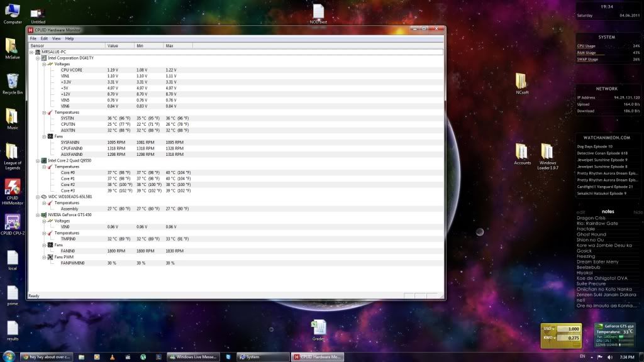Click the VLC cone icon in taskbar
Viewport: 644px width, 362px height.
click(112, 357)
